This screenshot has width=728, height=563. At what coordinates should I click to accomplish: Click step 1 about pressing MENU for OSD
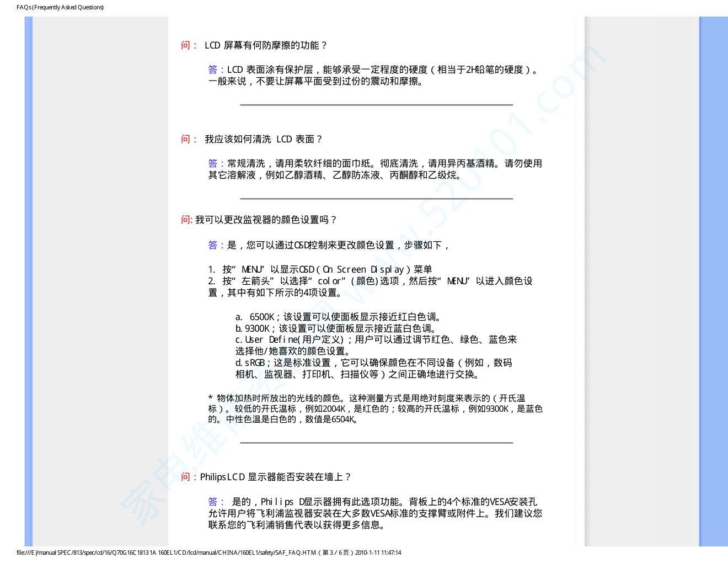tap(320, 269)
